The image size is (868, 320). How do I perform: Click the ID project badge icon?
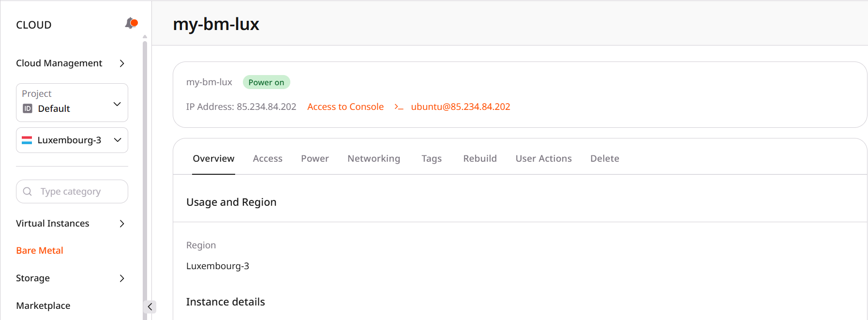click(28, 108)
